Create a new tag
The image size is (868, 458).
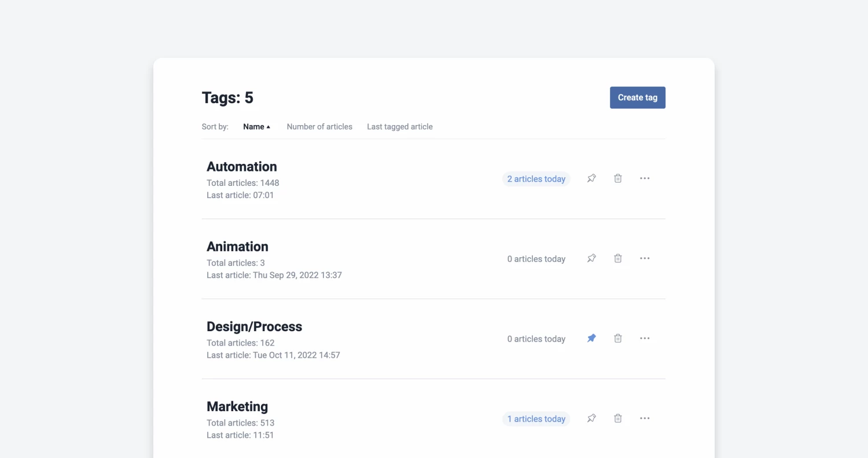[x=637, y=97]
